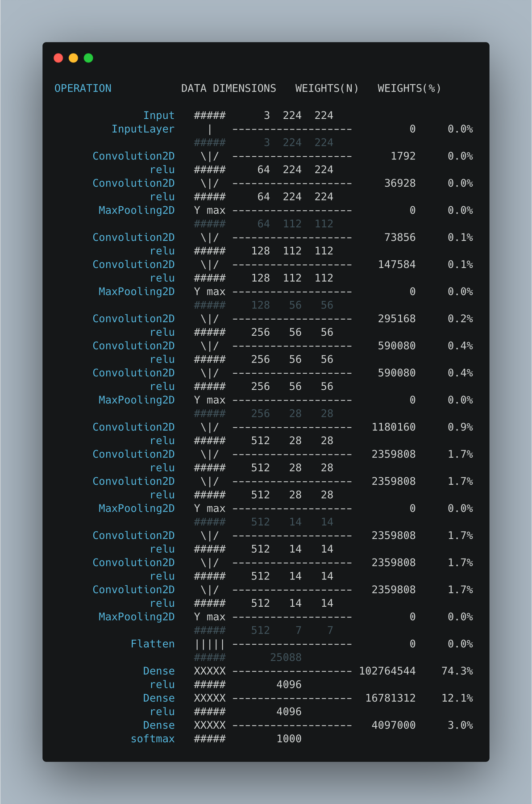This screenshot has height=804, width=532.
Task: Click the yellow minimize window dot
Action: click(x=73, y=58)
